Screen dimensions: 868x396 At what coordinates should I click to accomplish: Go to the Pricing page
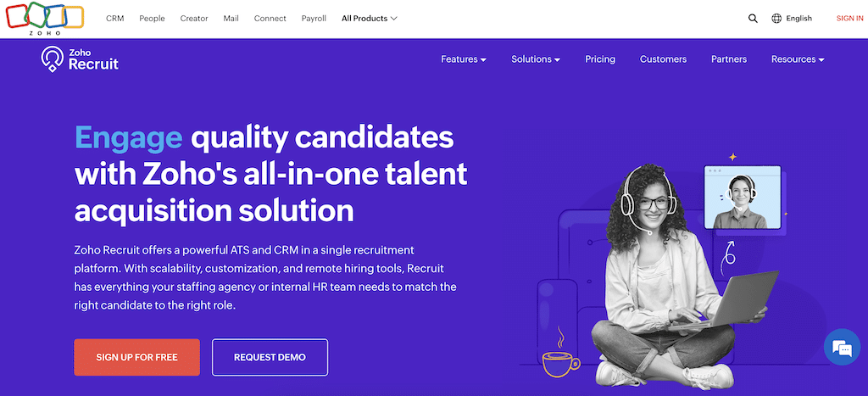pos(600,59)
